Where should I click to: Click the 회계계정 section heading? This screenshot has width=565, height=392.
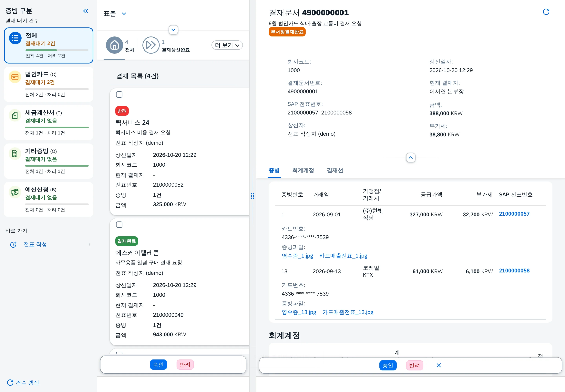pyautogui.click(x=284, y=336)
